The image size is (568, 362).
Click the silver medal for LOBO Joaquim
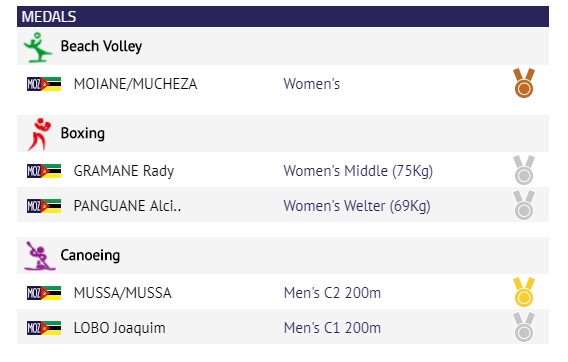pyautogui.click(x=524, y=327)
